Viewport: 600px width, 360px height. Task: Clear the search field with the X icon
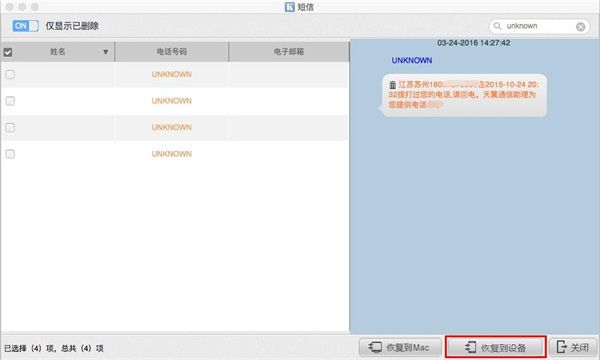pos(580,26)
